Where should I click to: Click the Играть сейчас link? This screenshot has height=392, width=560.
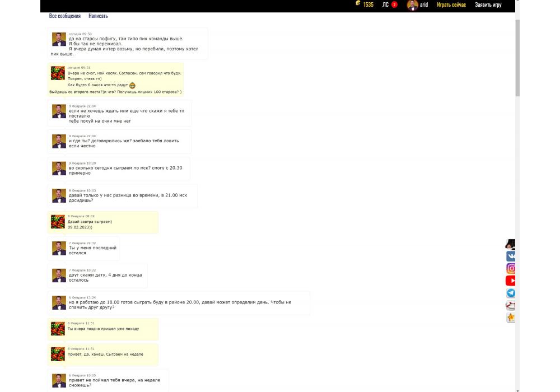click(x=451, y=5)
